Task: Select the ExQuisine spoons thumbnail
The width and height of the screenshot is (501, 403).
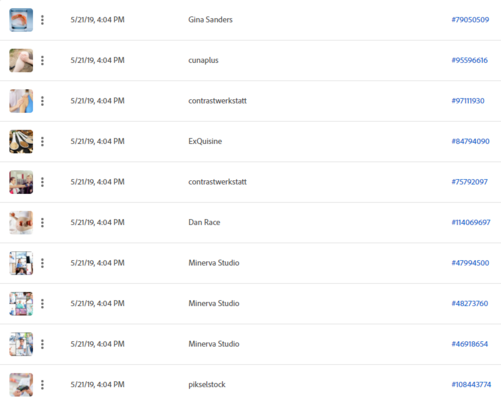Action: pyautogui.click(x=21, y=142)
